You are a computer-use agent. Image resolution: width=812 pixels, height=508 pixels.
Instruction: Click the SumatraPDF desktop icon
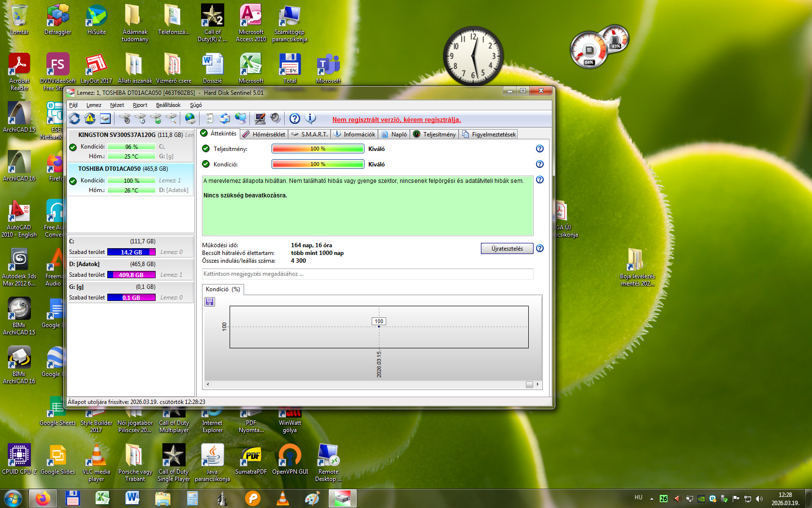[251, 460]
